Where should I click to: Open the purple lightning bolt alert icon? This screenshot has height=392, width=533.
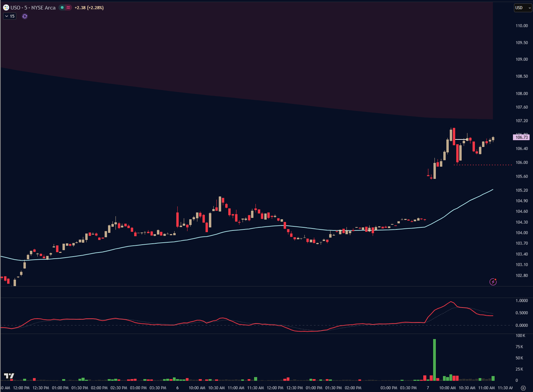493,281
